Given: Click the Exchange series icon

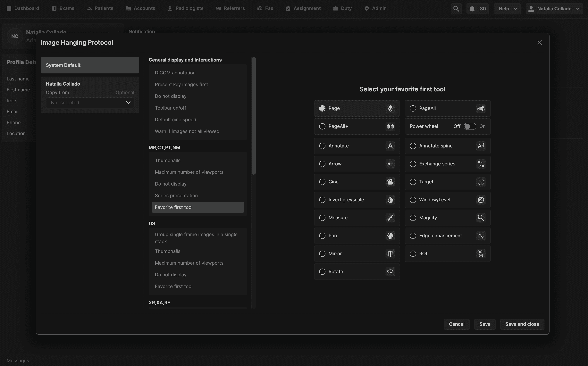Looking at the screenshot, I should [x=481, y=164].
